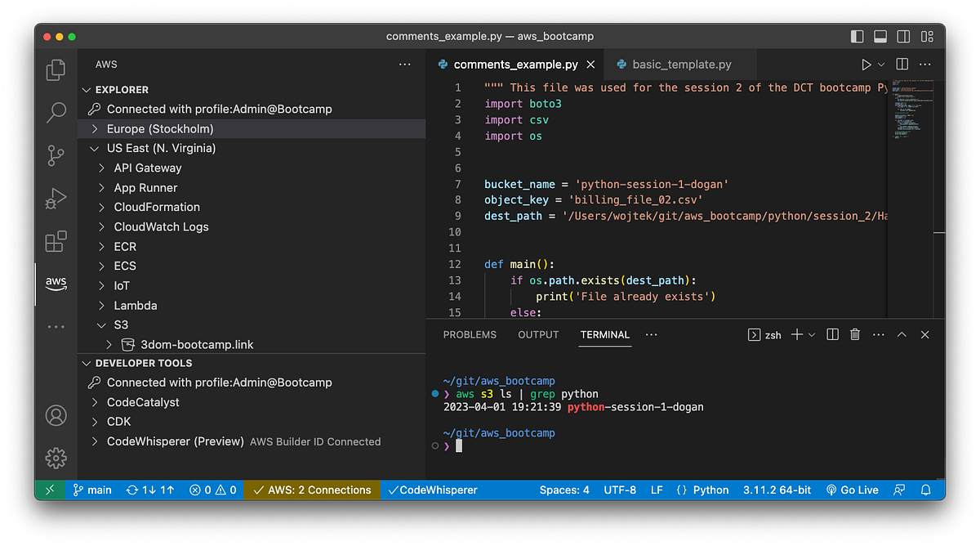Open the Accounts icon in activity bar
Screen dimensions: 980x546
56,415
